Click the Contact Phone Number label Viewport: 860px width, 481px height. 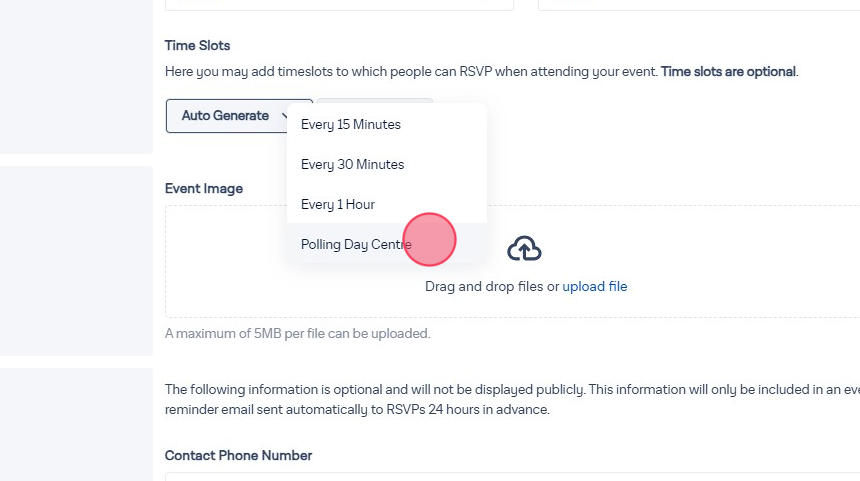(x=238, y=455)
